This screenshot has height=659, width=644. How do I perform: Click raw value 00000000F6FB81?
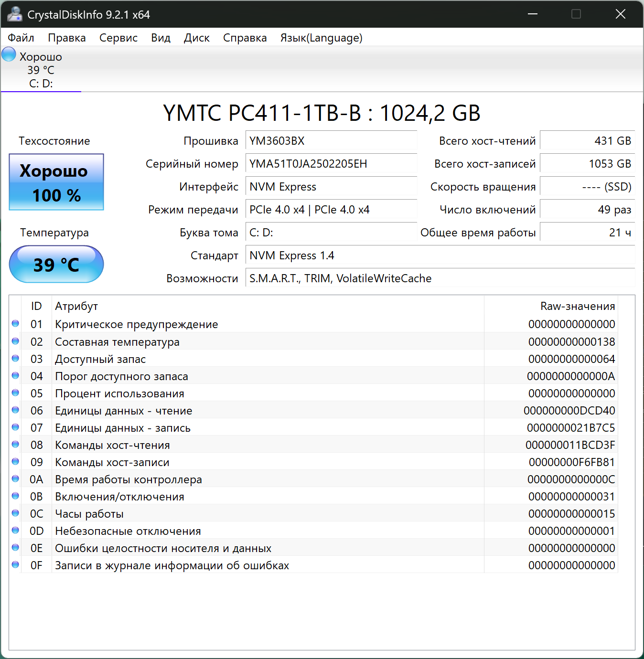click(x=571, y=462)
